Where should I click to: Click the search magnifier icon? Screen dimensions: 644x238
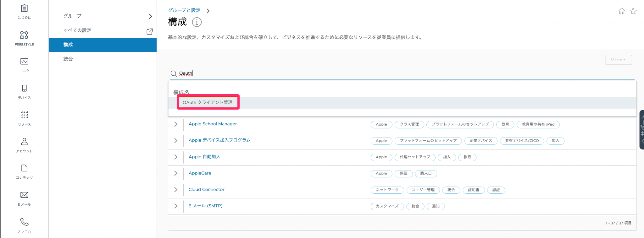pos(174,74)
